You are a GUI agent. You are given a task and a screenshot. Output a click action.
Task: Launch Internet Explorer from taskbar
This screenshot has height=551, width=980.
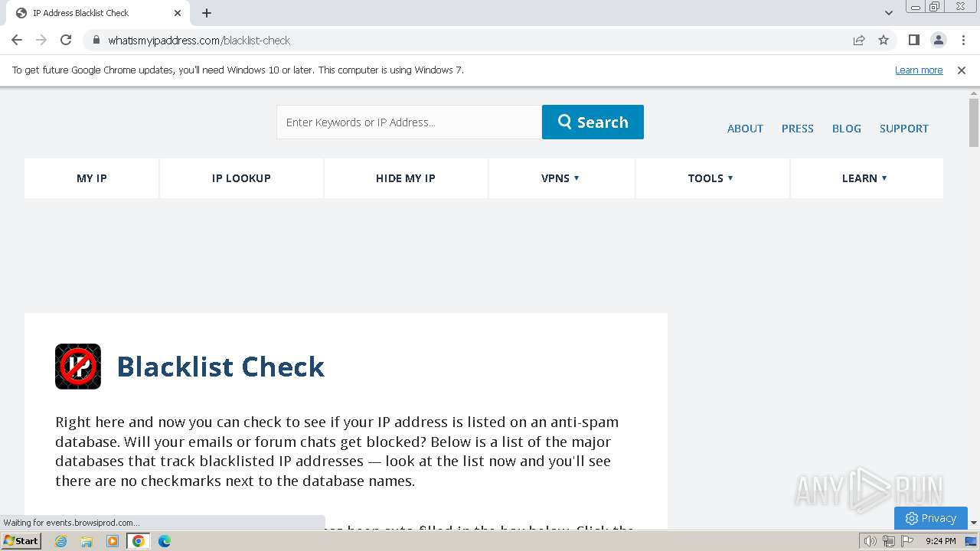pyautogui.click(x=61, y=541)
